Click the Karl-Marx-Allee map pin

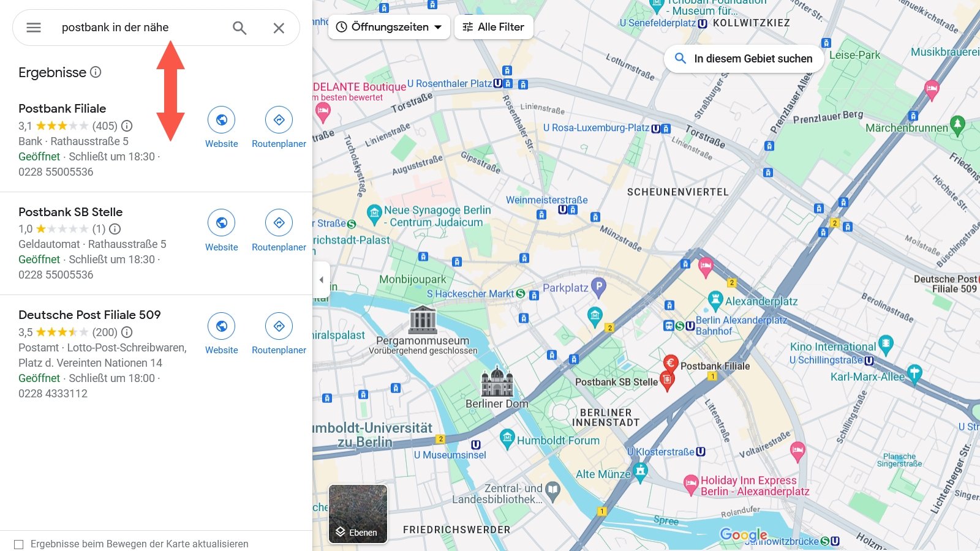[914, 373]
